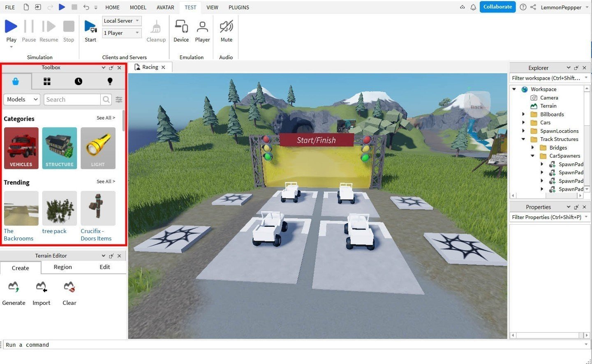The height and width of the screenshot is (364, 592).
Task: Select the Toolbox Recent clock tab
Action: coord(78,81)
